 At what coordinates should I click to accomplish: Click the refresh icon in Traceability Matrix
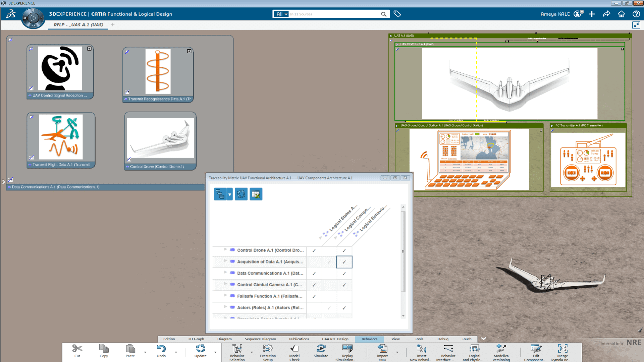(x=241, y=194)
